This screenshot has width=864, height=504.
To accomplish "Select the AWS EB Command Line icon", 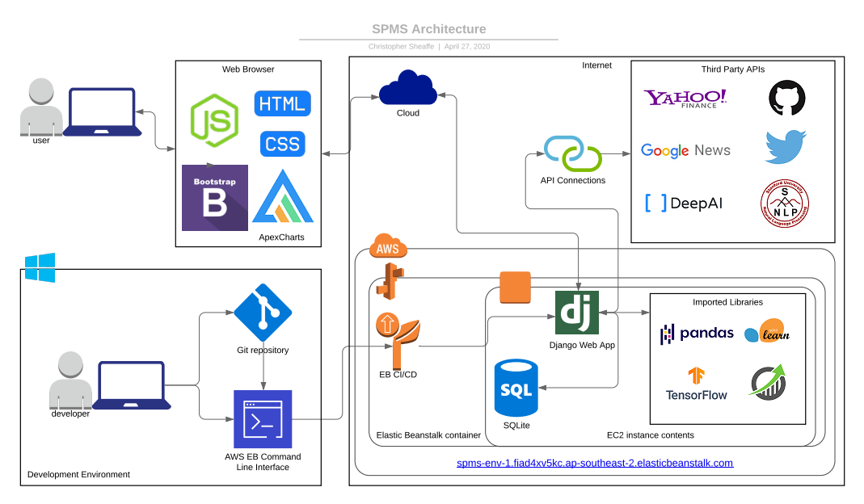I will click(263, 419).
